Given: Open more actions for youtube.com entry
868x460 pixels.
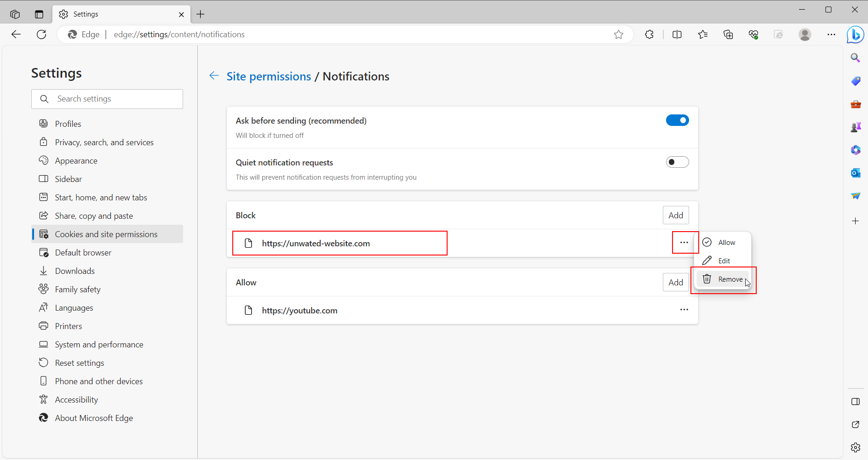Looking at the screenshot, I should point(684,310).
